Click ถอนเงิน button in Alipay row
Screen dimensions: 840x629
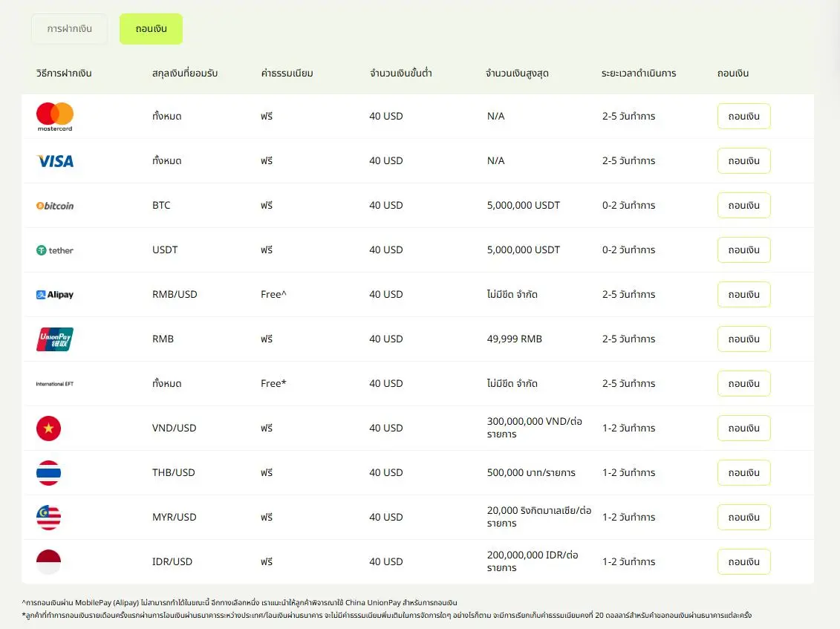point(743,295)
